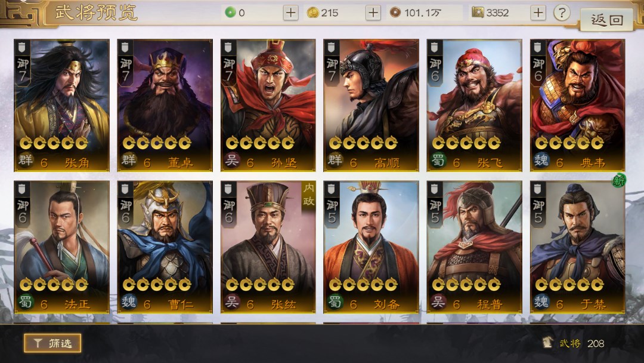Select the 董卓 general card

tap(165, 105)
